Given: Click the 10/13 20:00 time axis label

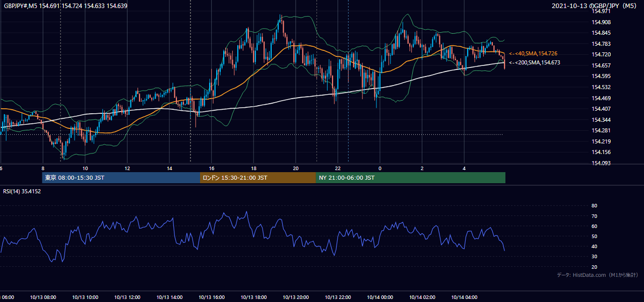Looking at the screenshot, I should [296, 297].
